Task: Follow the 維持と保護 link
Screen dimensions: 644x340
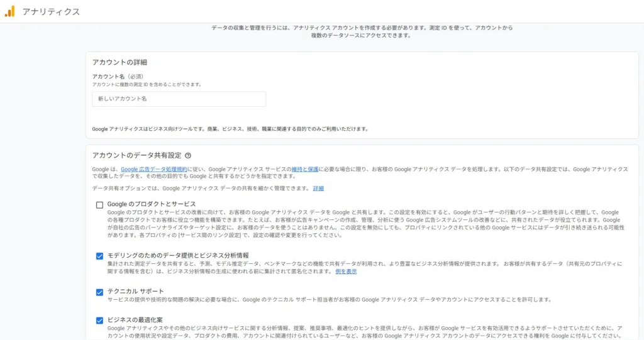Action: click(305, 169)
